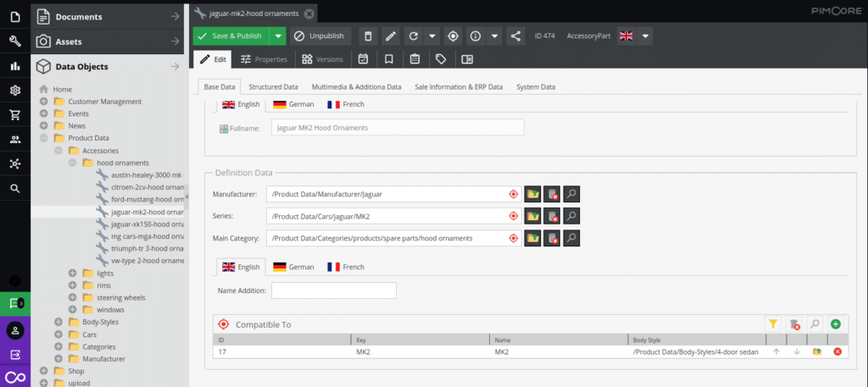
Task: Clear the Manufacturer relation with delete icon
Action: (x=552, y=194)
